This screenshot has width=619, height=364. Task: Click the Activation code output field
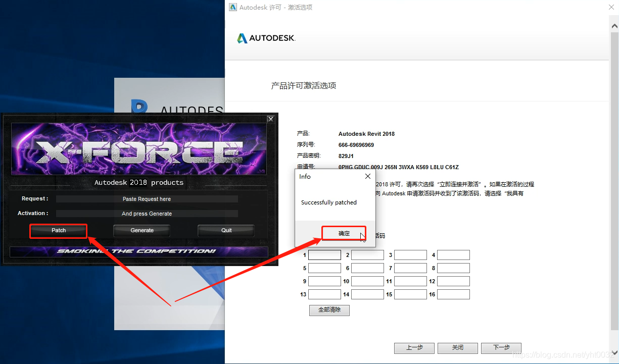point(147,213)
